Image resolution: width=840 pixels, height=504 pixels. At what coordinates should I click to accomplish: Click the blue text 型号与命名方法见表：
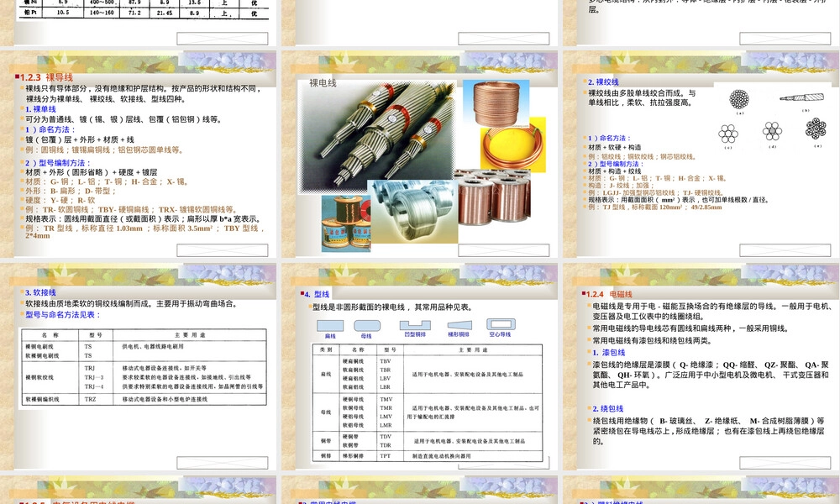(x=63, y=315)
